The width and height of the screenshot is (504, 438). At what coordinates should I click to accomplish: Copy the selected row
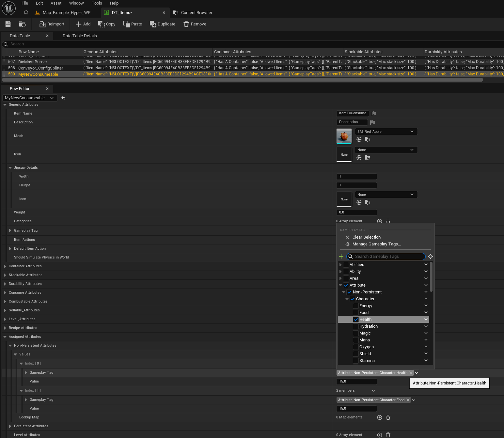point(107,24)
